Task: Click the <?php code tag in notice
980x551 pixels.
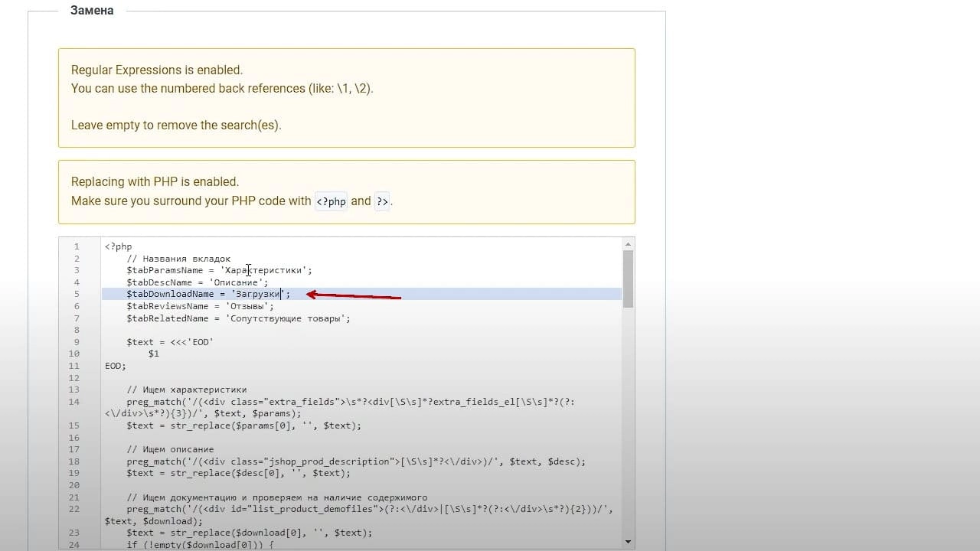Action: pyautogui.click(x=332, y=201)
